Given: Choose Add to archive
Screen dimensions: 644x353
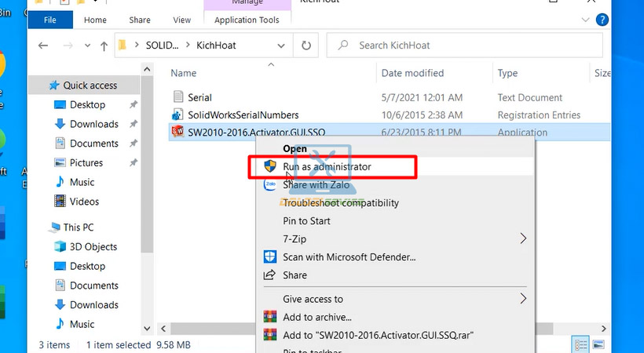Looking at the screenshot, I should pyautogui.click(x=317, y=317).
